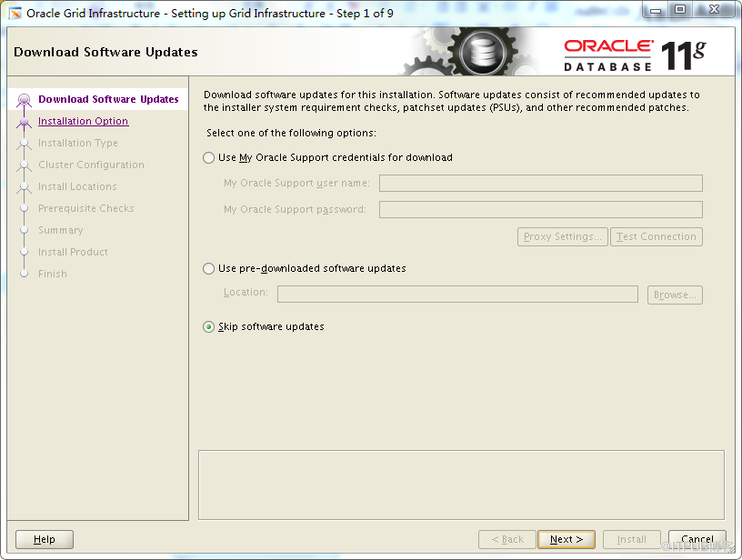Viewport: 742px width, 560px height.
Task: Click the empty message panel at bottom
Action: pyautogui.click(x=461, y=485)
